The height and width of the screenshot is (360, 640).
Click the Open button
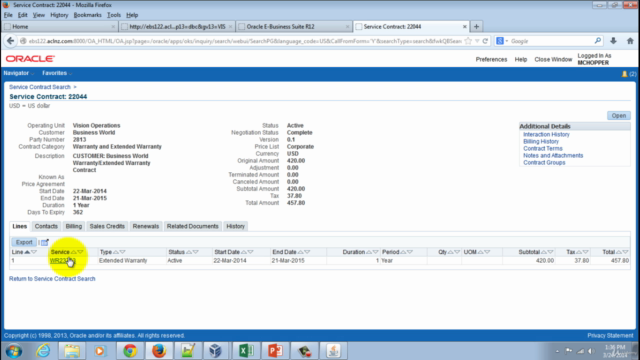click(619, 116)
